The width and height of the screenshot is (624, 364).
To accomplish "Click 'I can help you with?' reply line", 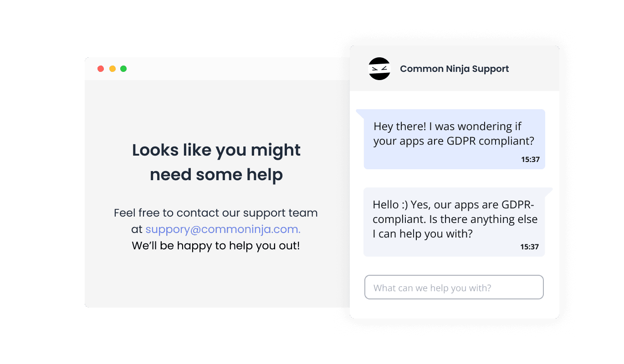I will (x=423, y=234).
